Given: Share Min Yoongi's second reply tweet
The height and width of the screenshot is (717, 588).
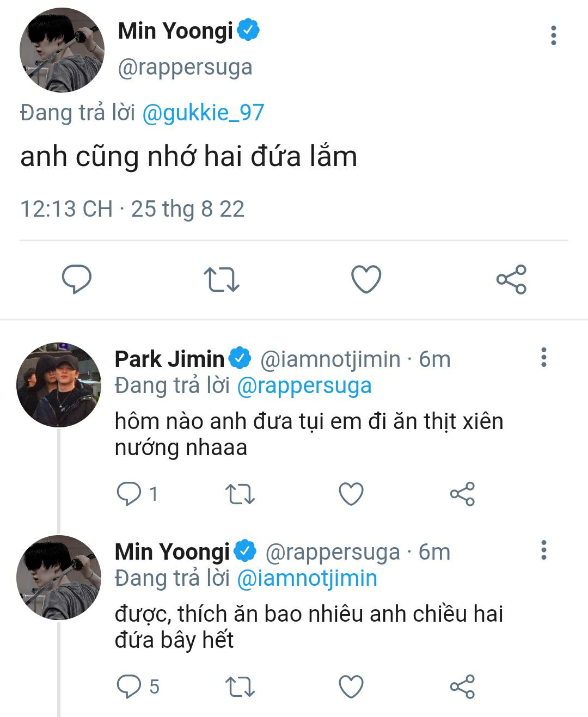Looking at the screenshot, I should (x=462, y=687).
